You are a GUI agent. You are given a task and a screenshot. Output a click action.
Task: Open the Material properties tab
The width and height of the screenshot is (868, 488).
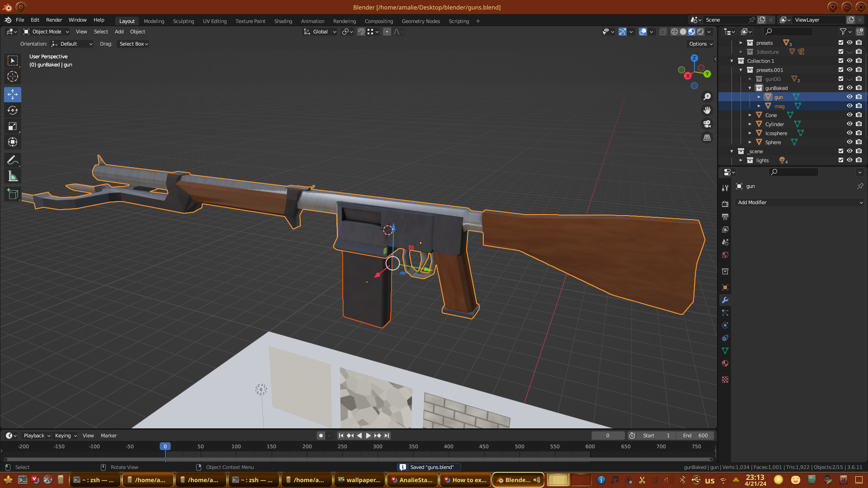[x=725, y=364]
